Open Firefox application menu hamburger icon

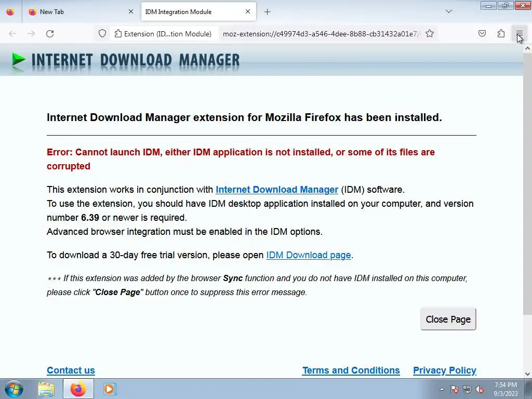coord(519,34)
